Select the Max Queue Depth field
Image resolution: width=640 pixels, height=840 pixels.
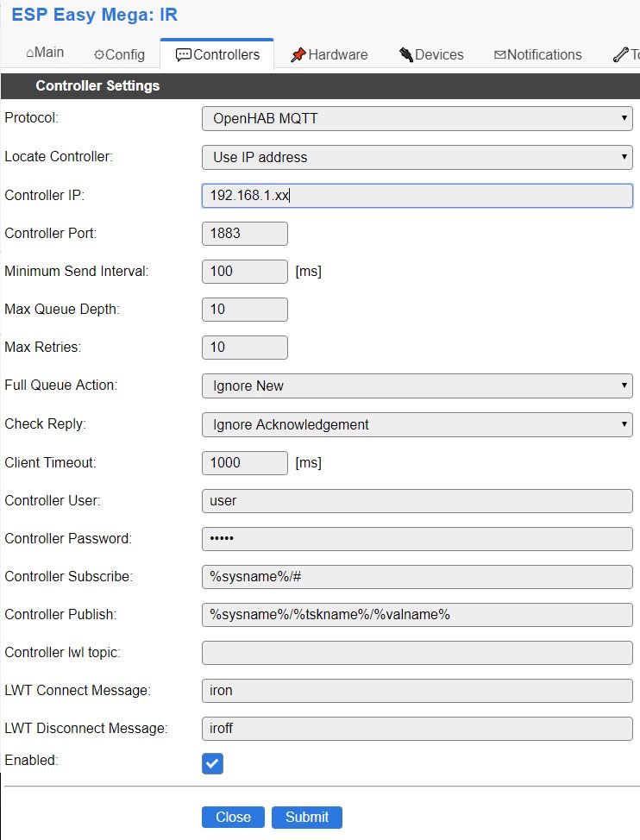pyautogui.click(x=245, y=310)
